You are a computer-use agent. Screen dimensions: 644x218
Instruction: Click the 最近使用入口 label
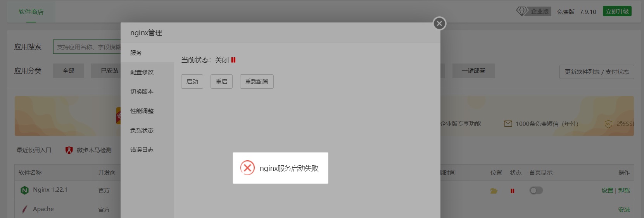[x=34, y=150]
